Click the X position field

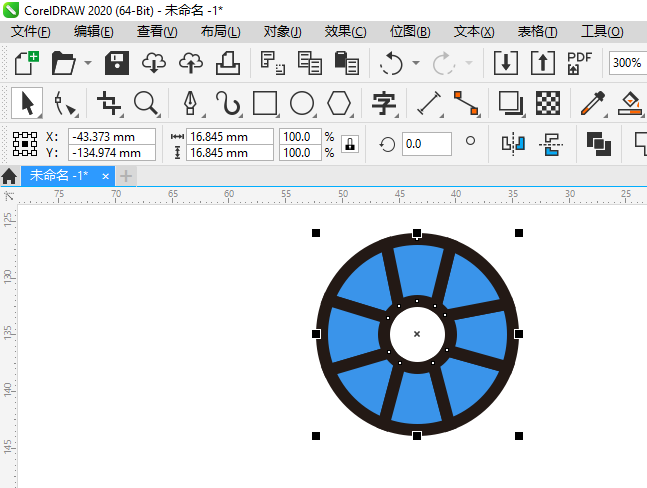click(112, 136)
